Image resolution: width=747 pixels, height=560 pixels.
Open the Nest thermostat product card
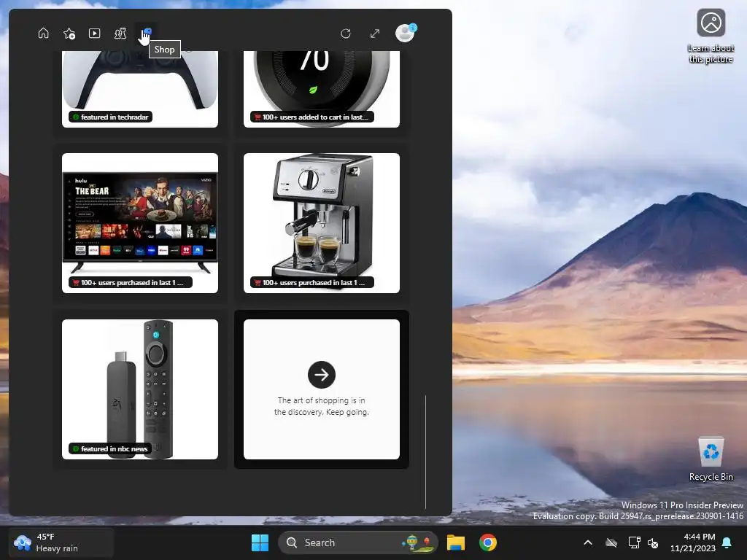pos(322,89)
